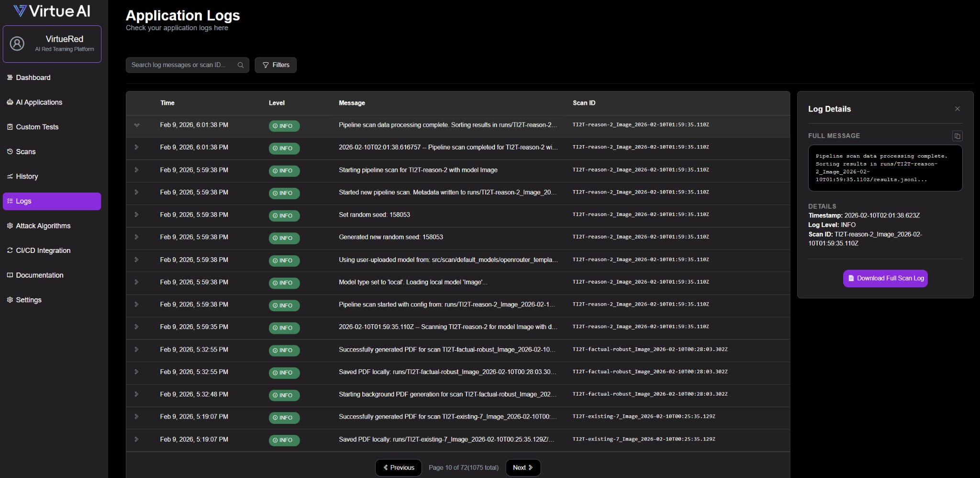Click the CI/CD Integration refresh icon
This screenshot has height=478, width=980.
coord(9,250)
